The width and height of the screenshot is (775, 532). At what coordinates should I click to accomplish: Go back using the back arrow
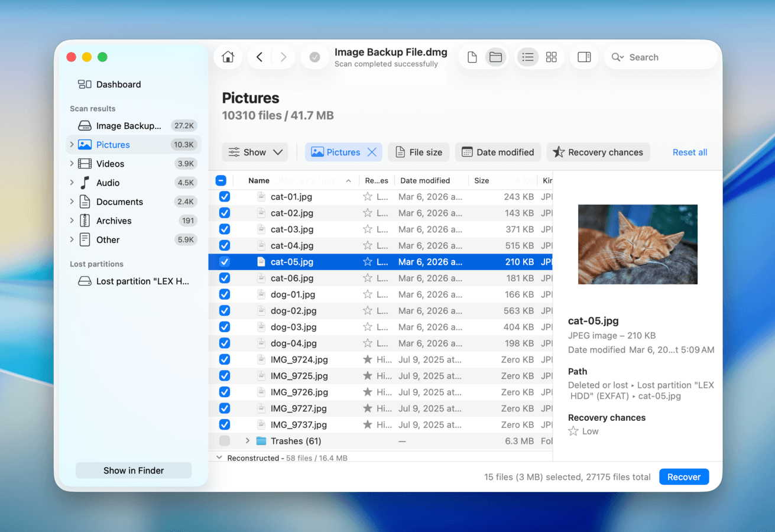(x=259, y=56)
